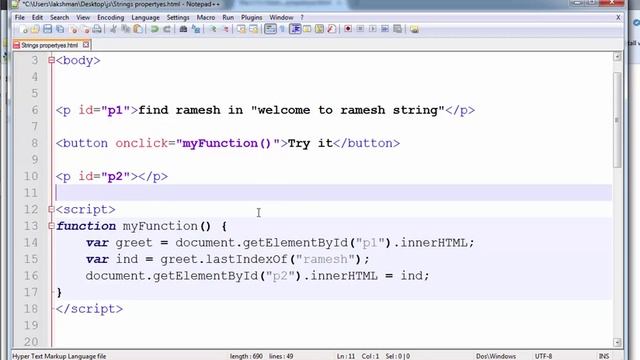Screen dimensions: 640x360
Task: Open the File menu
Action: [x=20, y=18]
